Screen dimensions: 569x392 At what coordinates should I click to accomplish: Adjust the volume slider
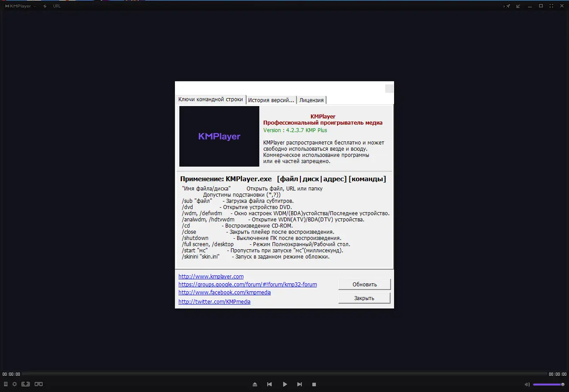coord(549,384)
